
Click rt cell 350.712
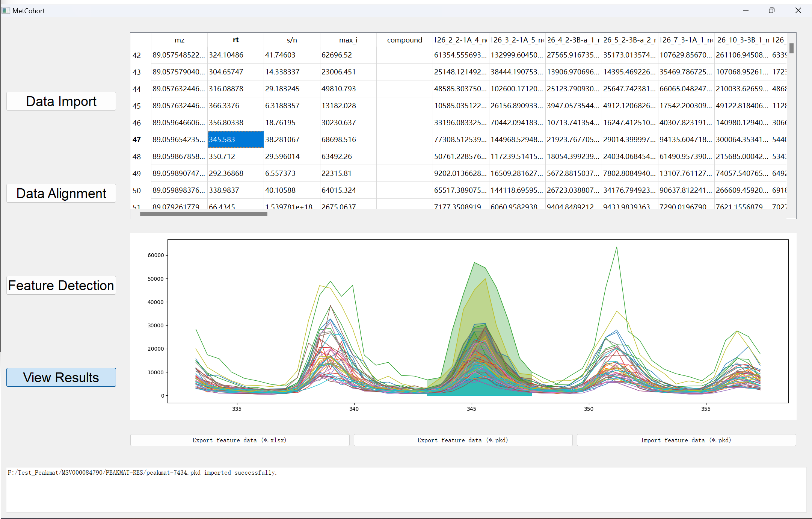coord(235,156)
